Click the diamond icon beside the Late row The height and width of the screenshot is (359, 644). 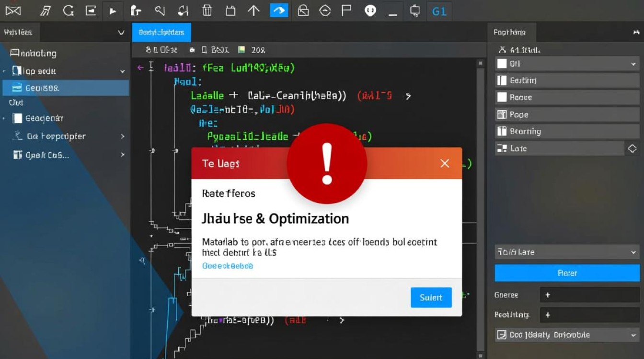[632, 148]
